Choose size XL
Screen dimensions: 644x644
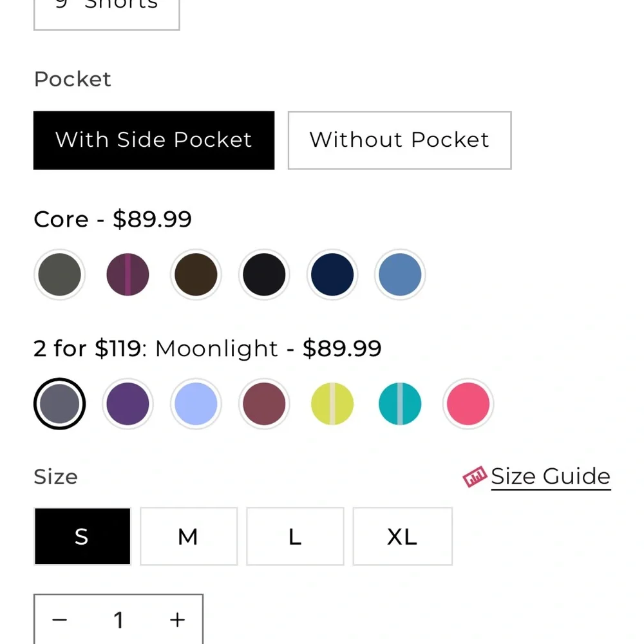(x=402, y=536)
